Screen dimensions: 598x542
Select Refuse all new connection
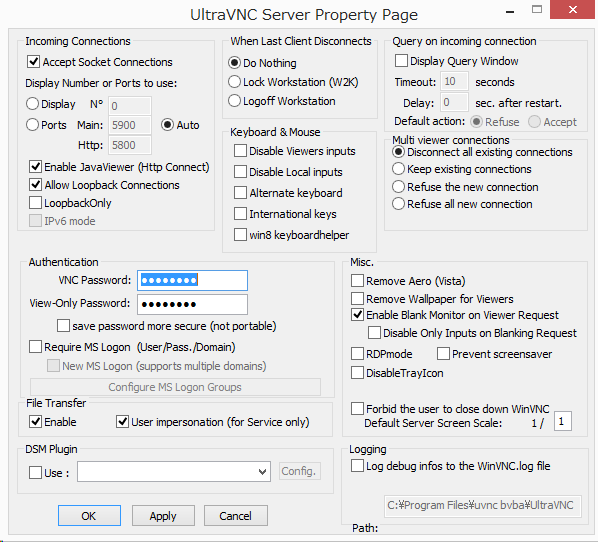(x=398, y=204)
